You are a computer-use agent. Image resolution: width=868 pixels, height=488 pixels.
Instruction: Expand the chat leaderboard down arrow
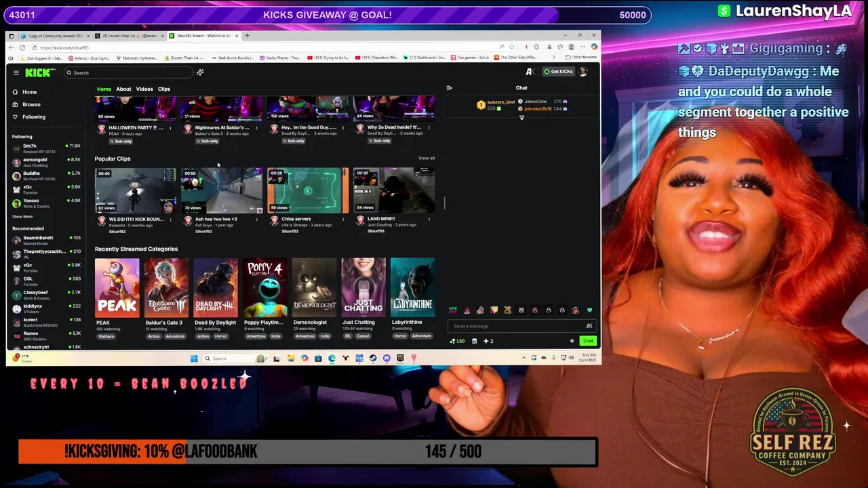coord(521,118)
